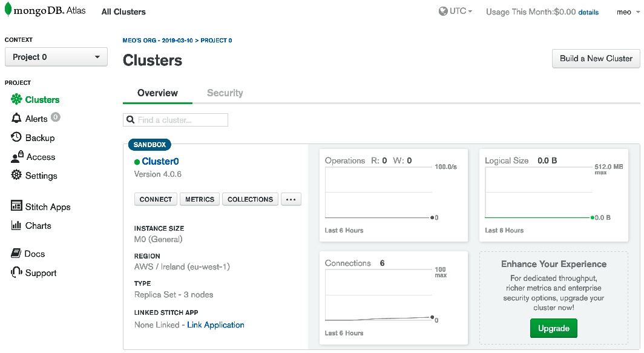The width and height of the screenshot is (644, 353).
Task: Click the Replica Set - 3 nodes text
Action: pos(174,295)
